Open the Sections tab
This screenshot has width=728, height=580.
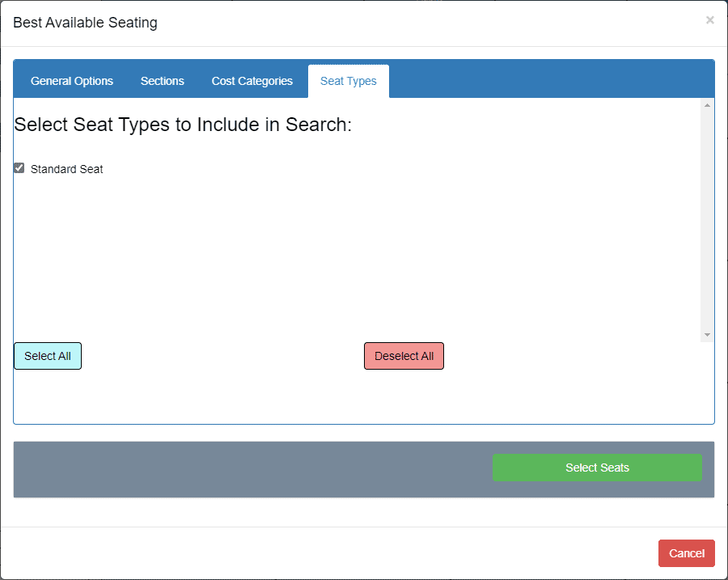pos(163,81)
